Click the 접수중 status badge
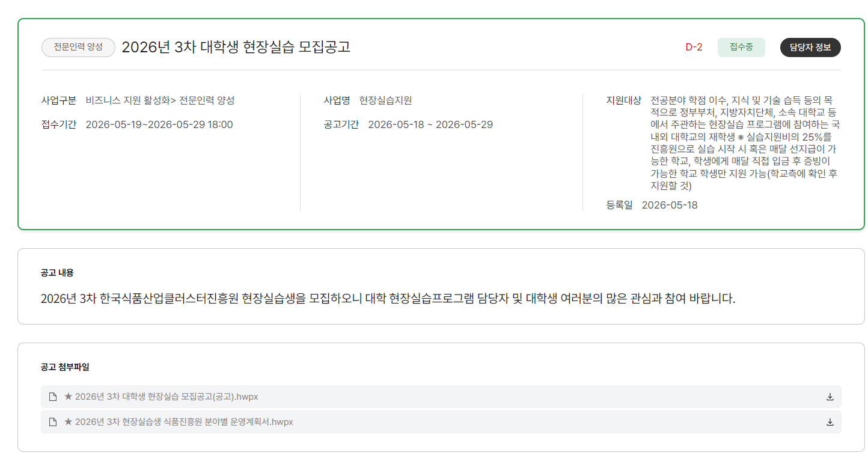Viewport: 868px width, 458px height. click(x=741, y=47)
